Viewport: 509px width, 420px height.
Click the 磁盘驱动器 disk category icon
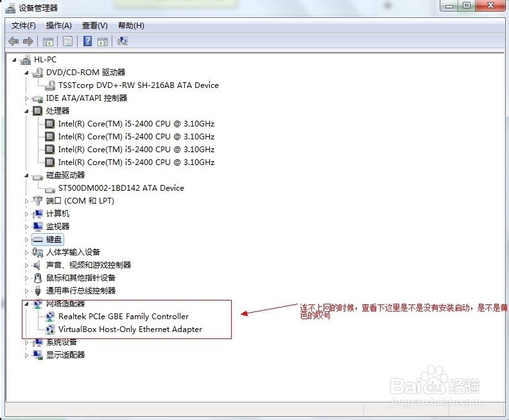pos(38,177)
